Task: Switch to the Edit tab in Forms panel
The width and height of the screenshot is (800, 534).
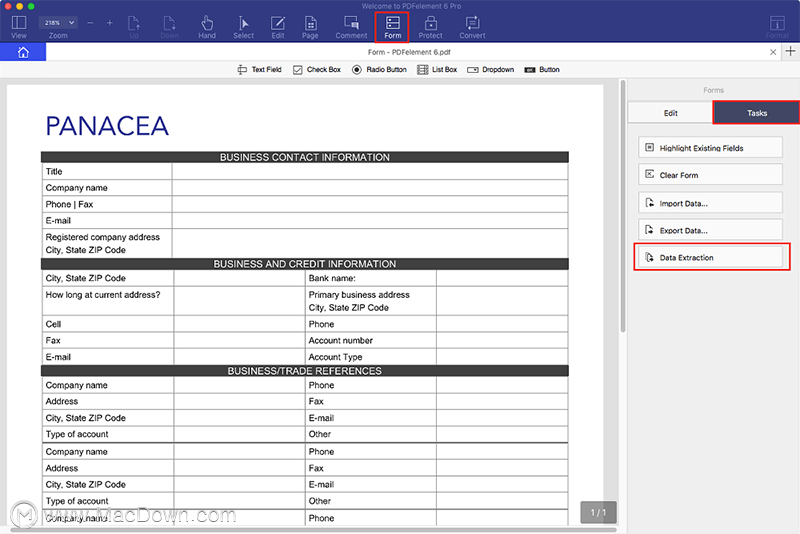Action: (670, 113)
